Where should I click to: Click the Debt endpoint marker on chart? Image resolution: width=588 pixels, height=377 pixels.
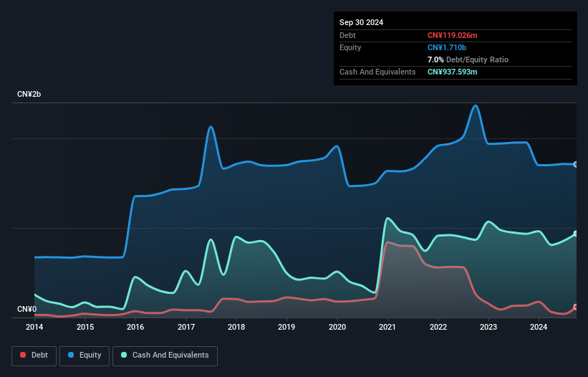coord(576,307)
